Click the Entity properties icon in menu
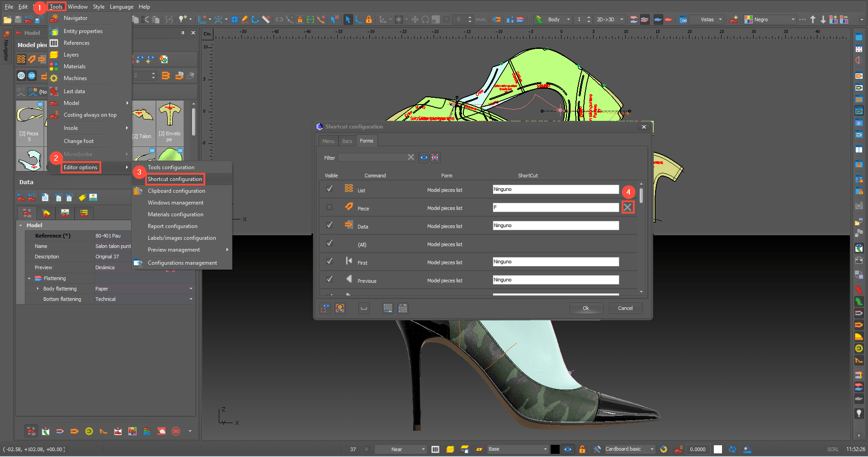 tap(54, 31)
